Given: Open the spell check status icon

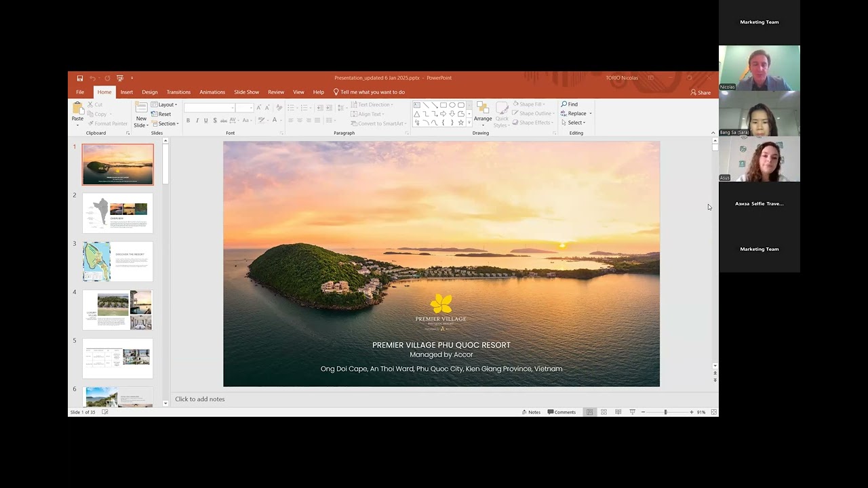Looking at the screenshot, I should click(x=105, y=412).
